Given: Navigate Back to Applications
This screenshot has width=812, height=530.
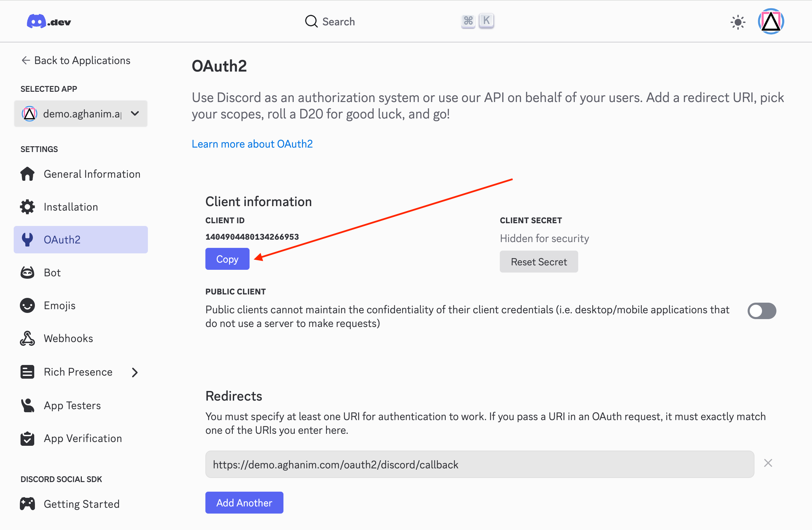Looking at the screenshot, I should point(76,60).
